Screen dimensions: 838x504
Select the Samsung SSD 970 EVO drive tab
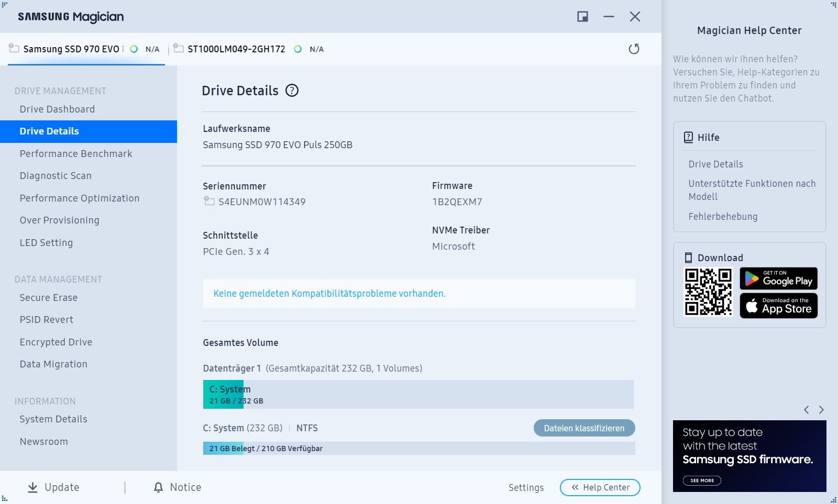point(86,49)
